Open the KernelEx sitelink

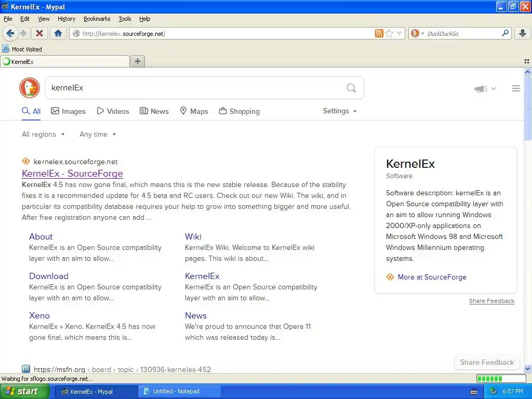pos(202,276)
